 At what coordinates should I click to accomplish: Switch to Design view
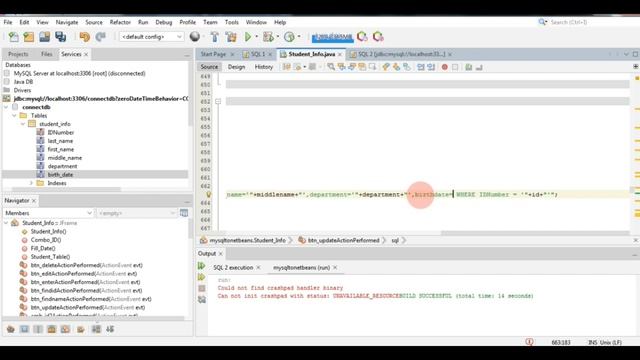pos(236,67)
